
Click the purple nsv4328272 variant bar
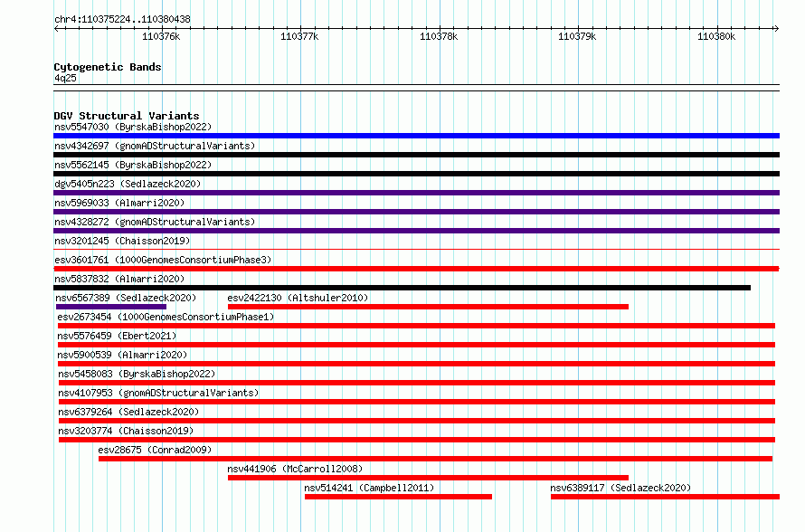point(416,231)
